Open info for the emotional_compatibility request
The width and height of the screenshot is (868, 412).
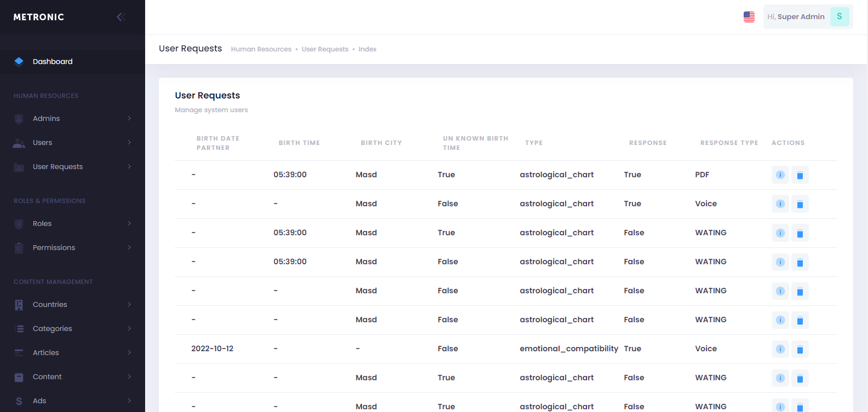780,349
